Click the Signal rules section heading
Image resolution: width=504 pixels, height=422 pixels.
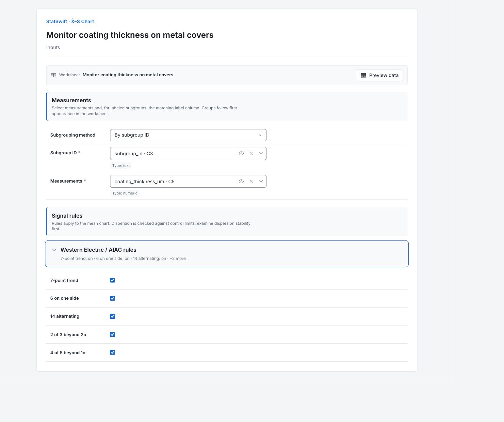[67, 216]
